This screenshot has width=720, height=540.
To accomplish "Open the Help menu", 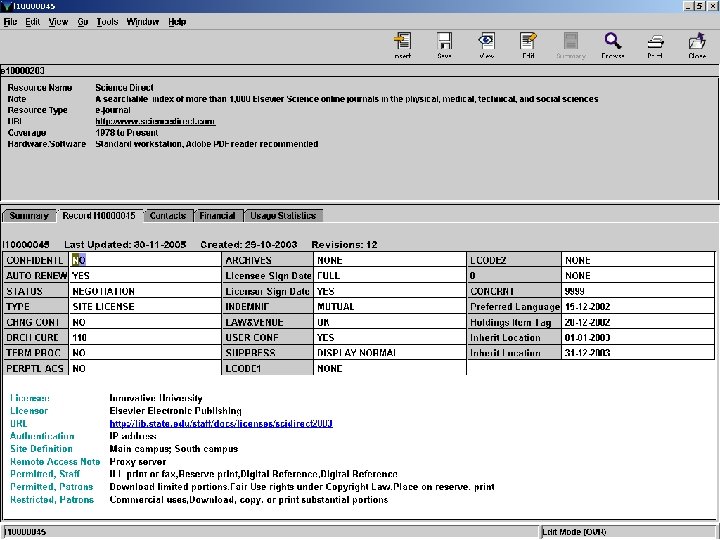I will click(x=177, y=22).
